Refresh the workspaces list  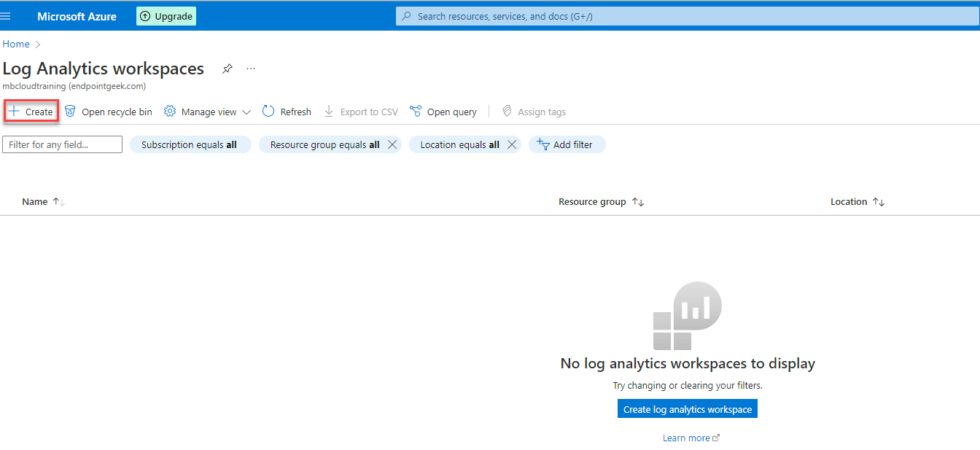point(286,112)
